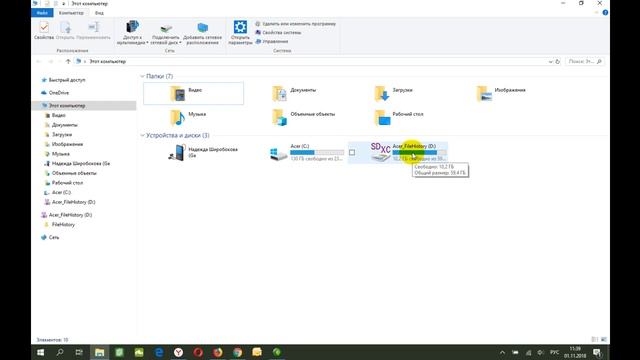Screen dimensions: 640x360
Task: Open the Файл ribbon tab
Action: click(x=42, y=13)
